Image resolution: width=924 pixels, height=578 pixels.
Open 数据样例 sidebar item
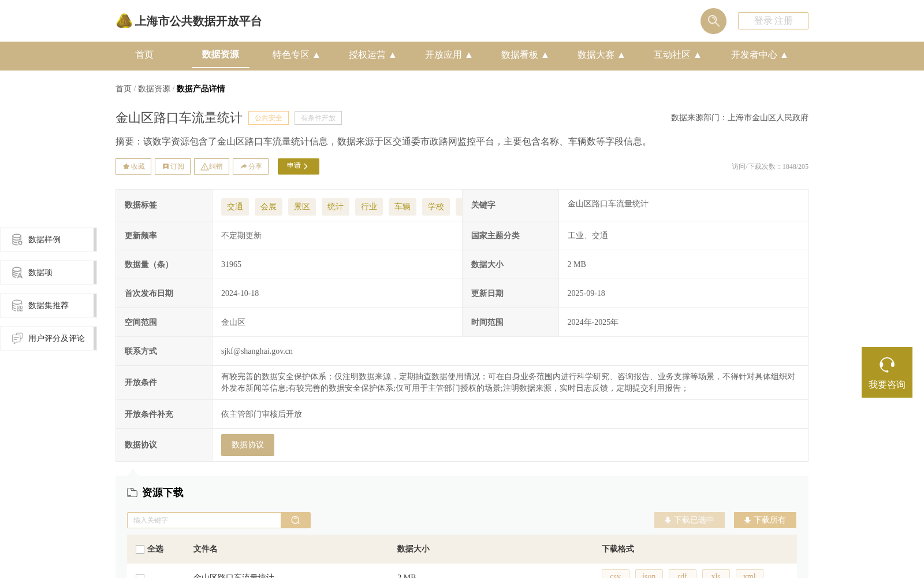(48, 239)
